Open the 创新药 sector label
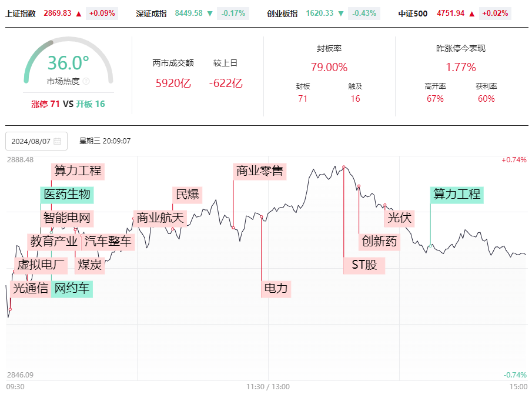Viewport: 532px width, 401px height. tap(379, 242)
